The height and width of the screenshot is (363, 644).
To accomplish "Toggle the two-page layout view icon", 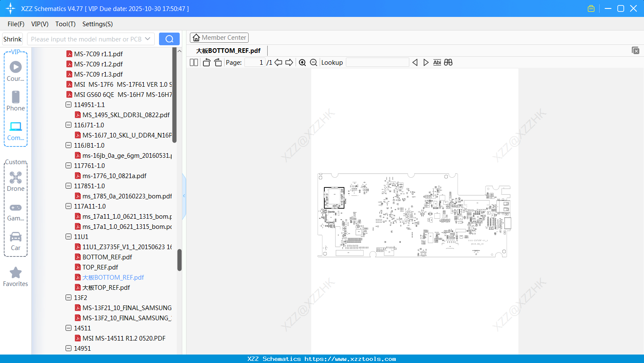I will tap(194, 63).
